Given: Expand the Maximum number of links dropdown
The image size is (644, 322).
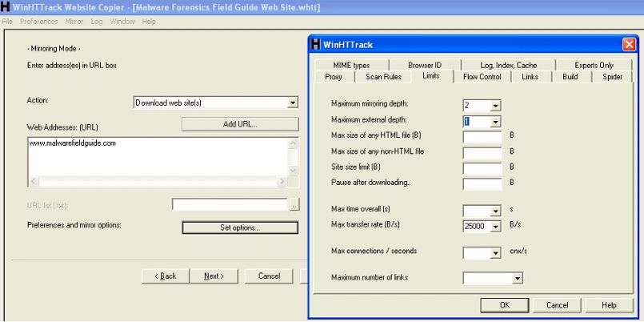Looking at the screenshot, I should [x=517, y=278].
